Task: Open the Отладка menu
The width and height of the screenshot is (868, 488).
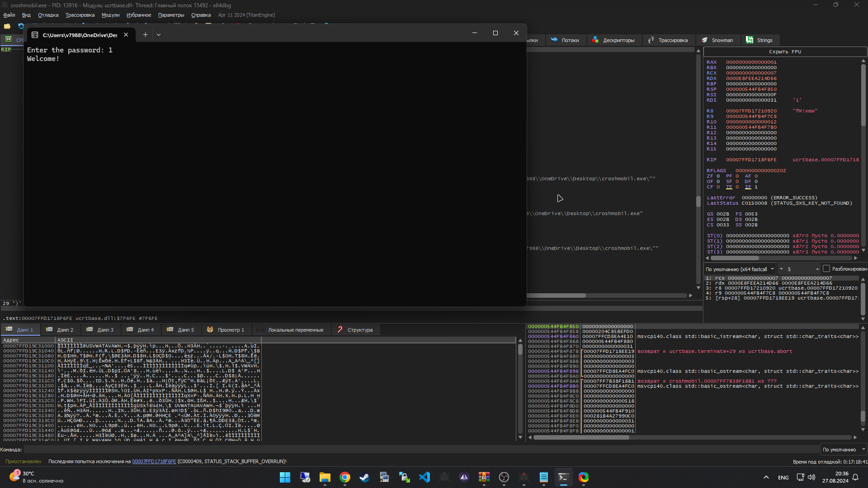Action: (x=48, y=15)
